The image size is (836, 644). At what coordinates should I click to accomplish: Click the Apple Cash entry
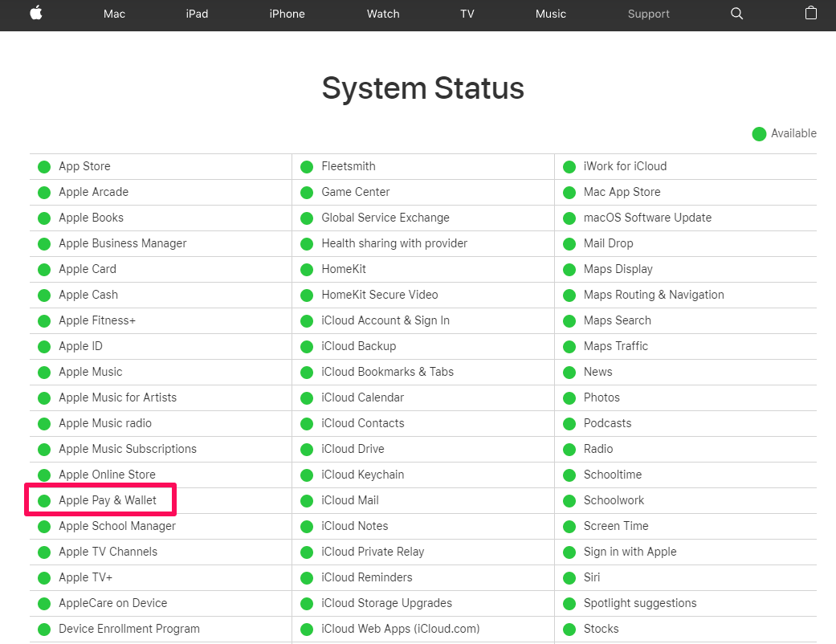click(88, 295)
